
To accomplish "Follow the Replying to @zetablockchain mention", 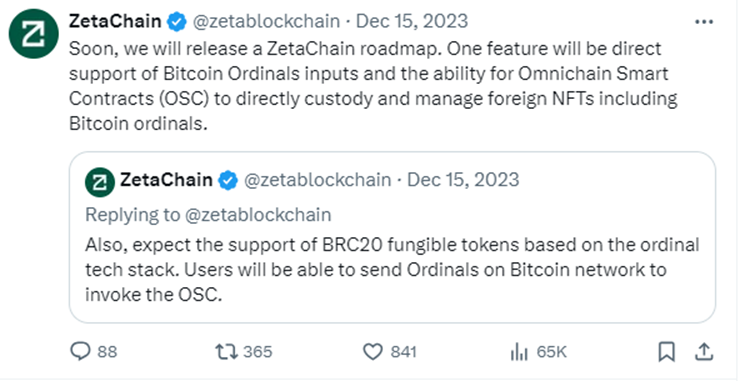I will (258, 215).
